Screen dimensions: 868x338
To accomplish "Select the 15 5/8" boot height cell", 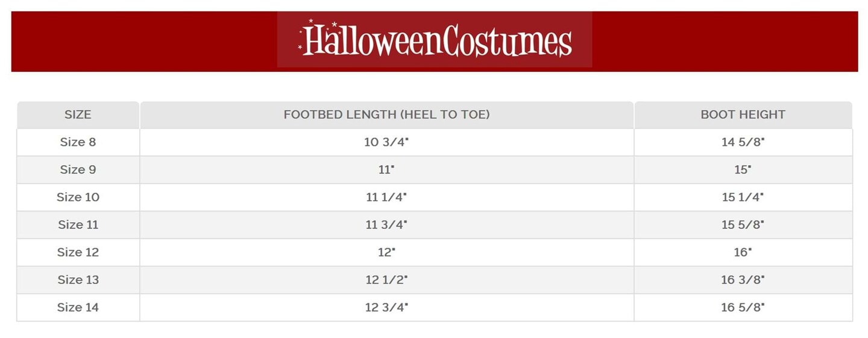I will [x=743, y=225].
